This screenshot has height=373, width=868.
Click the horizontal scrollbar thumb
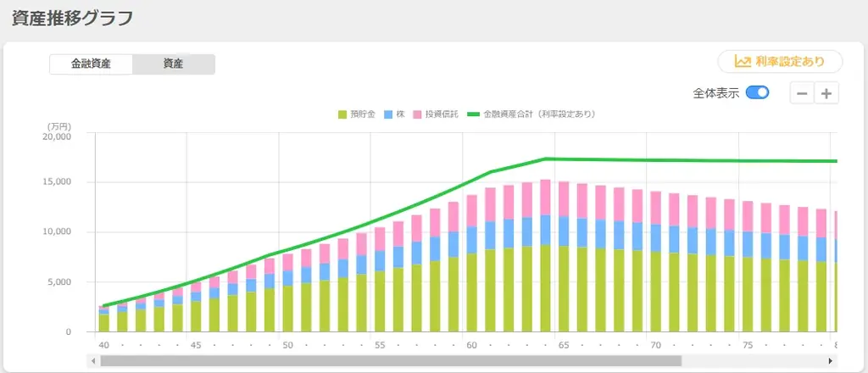(x=391, y=361)
